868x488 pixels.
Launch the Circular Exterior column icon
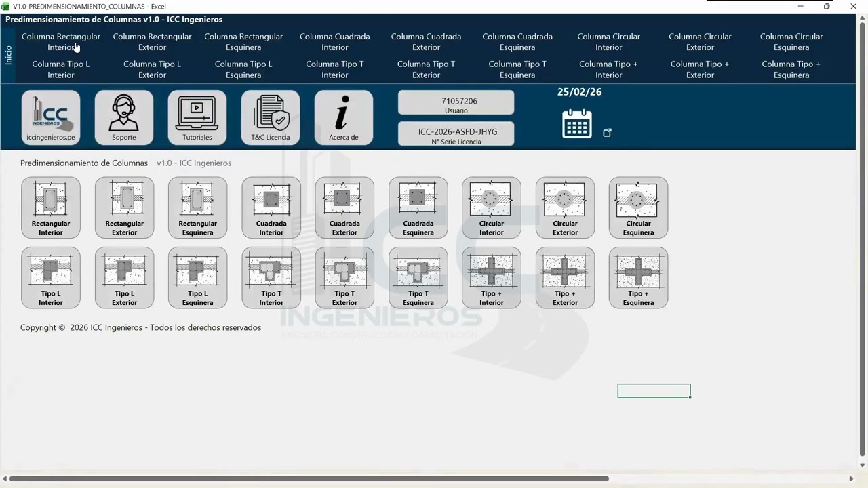click(565, 207)
